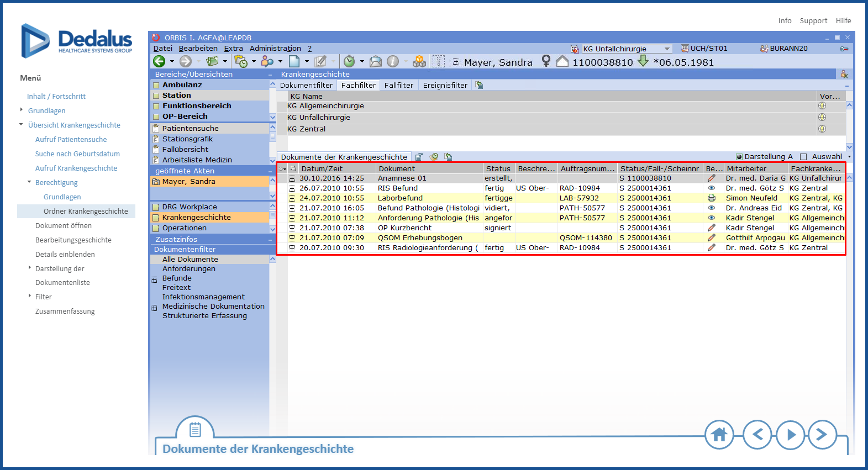Toggle the Ambulanz checkbox in Bereiche
This screenshot has height=470, width=868.
click(x=156, y=85)
